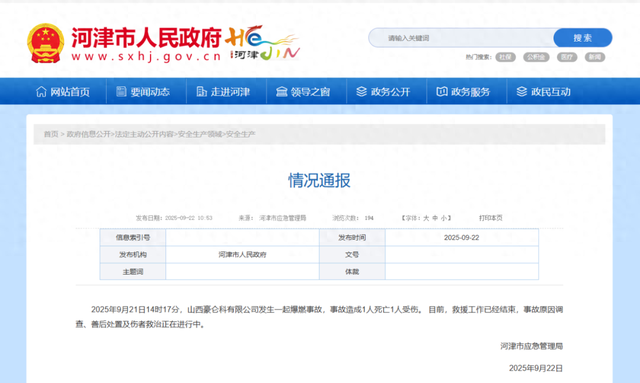Click the book icon beside 政务服务
640x383 pixels.
click(442, 91)
